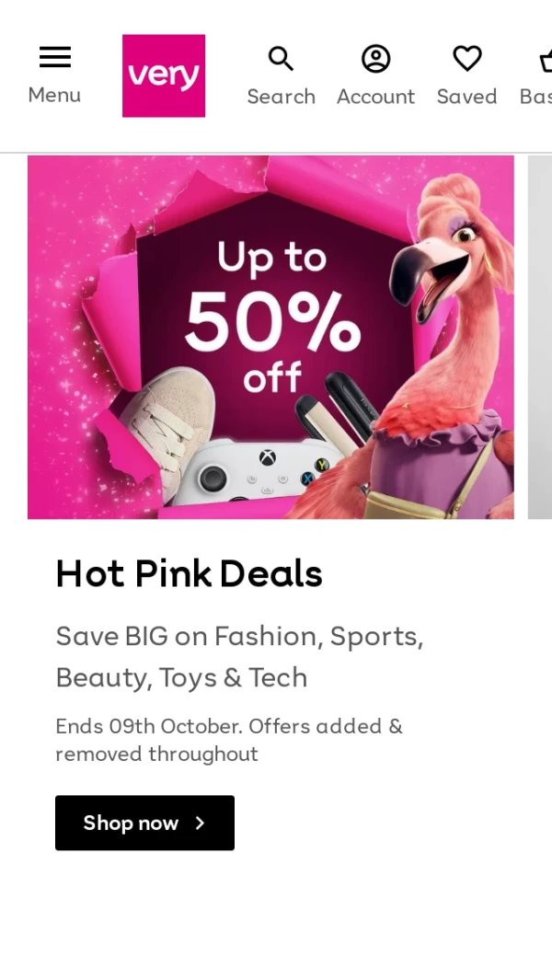Click the Account label text

tap(375, 97)
